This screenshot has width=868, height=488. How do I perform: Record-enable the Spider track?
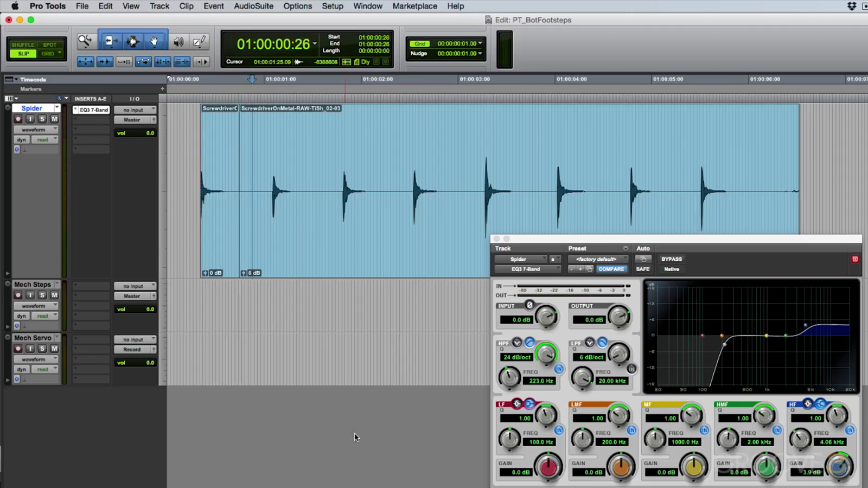pos(18,119)
